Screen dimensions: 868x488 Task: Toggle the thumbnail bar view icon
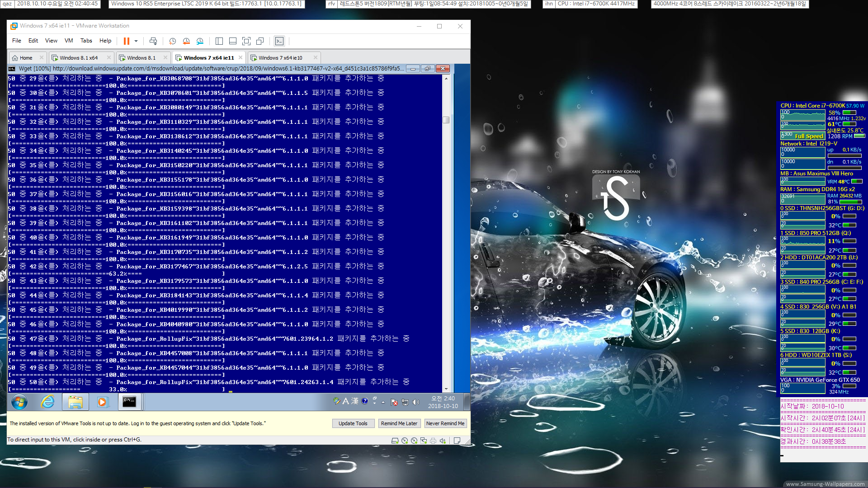(x=233, y=41)
